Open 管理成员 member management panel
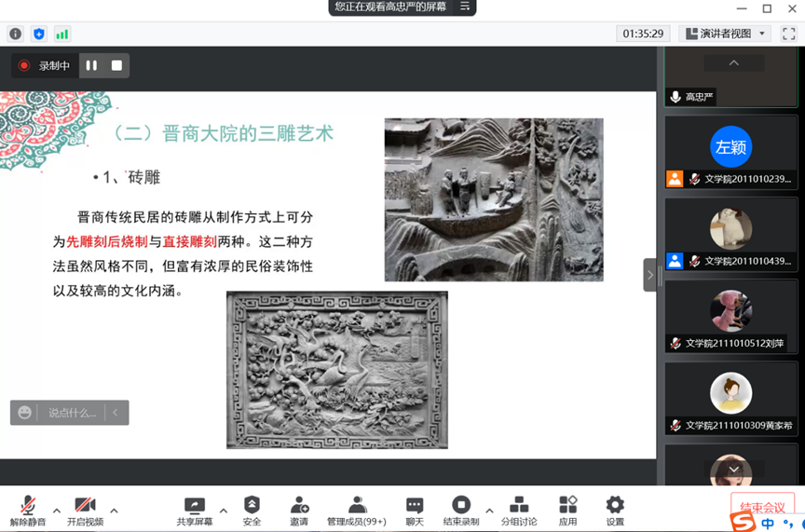This screenshot has height=532, width=805. 356,510
